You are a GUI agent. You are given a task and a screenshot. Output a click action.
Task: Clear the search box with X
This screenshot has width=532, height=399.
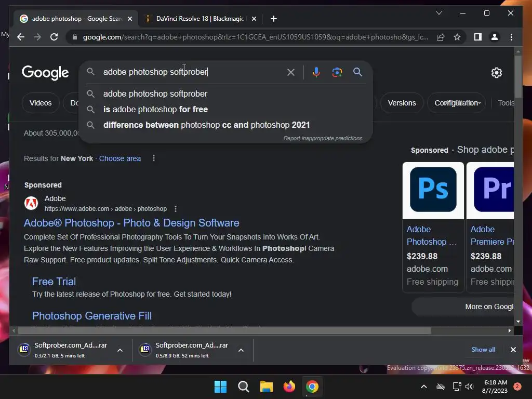click(x=291, y=72)
